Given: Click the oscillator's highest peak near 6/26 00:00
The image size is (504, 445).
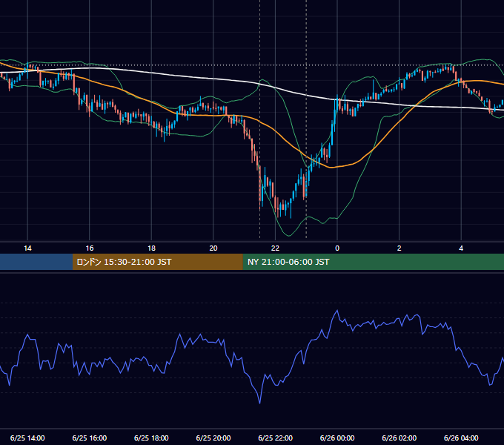Looking at the screenshot, I should pyautogui.click(x=337, y=311).
